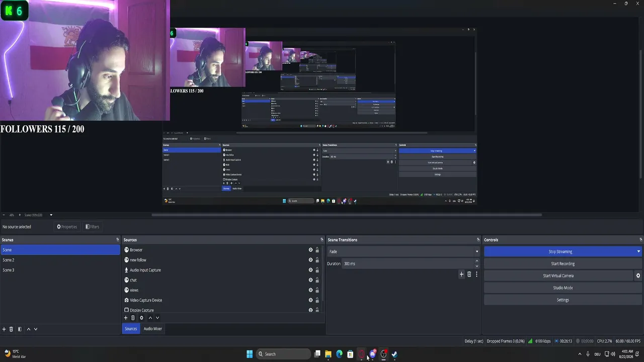The width and height of the screenshot is (644, 362).
Task: Hide the chat source
Action: (310, 280)
